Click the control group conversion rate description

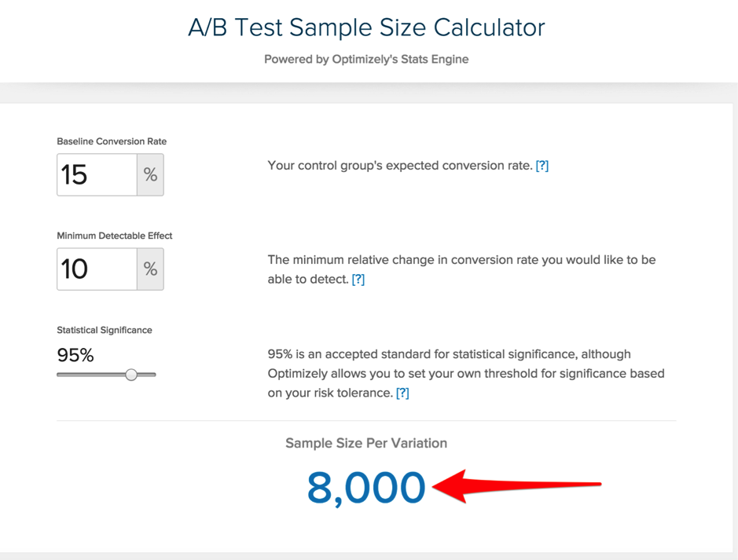(400, 166)
